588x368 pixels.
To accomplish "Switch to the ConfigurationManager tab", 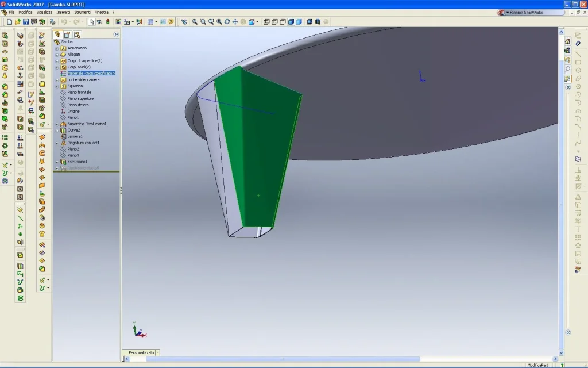I will tap(77, 34).
